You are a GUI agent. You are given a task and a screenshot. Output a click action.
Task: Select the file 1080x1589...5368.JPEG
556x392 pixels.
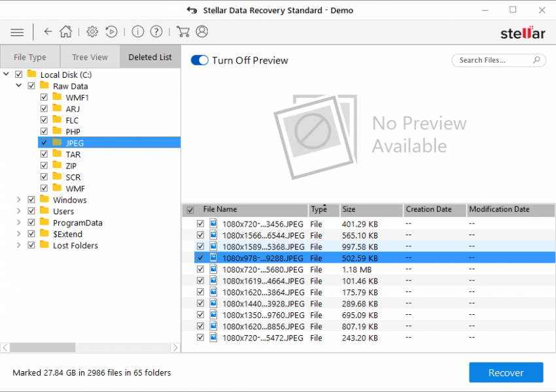[x=374, y=246]
